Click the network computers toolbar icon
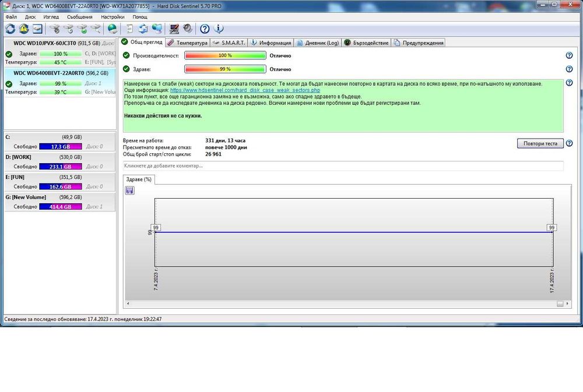 coord(157,29)
